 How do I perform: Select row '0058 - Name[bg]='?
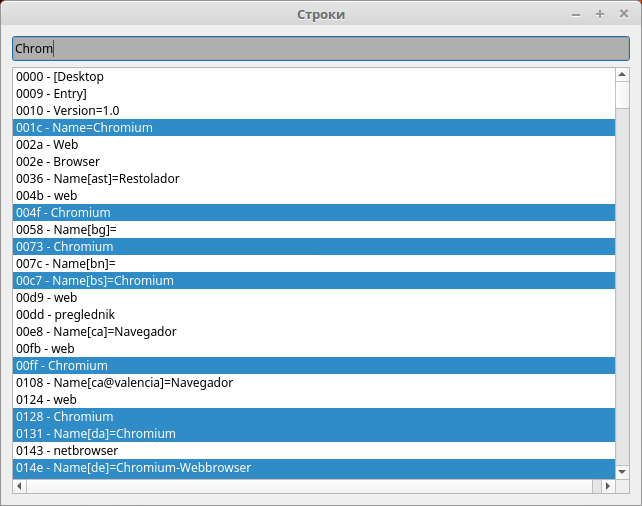tap(314, 230)
